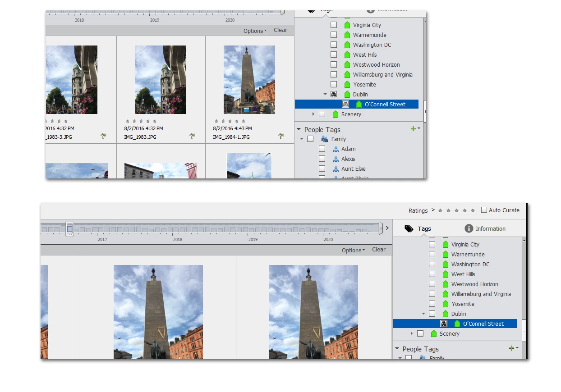
Task: Click palm tree tag icon on IMG_1983.JPG
Action: coord(193,136)
